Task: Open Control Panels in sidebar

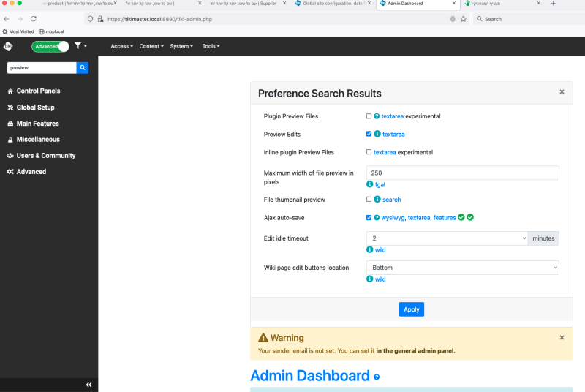Action: click(34, 91)
